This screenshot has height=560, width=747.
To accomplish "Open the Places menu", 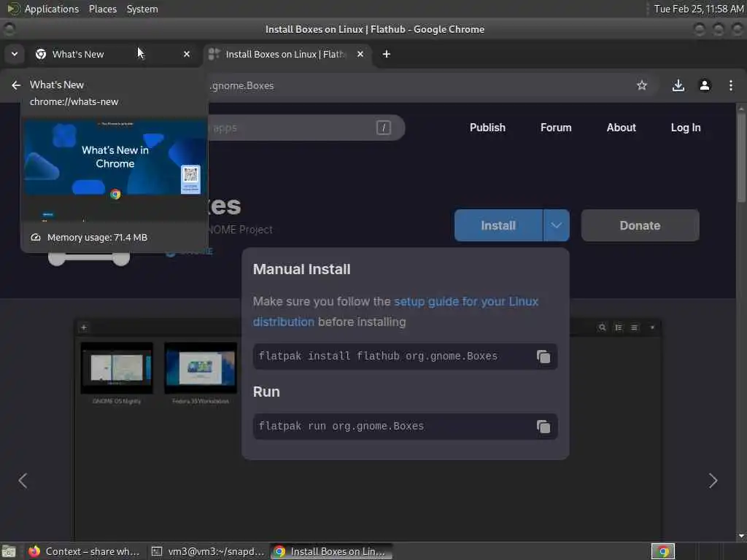I will [x=102, y=9].
